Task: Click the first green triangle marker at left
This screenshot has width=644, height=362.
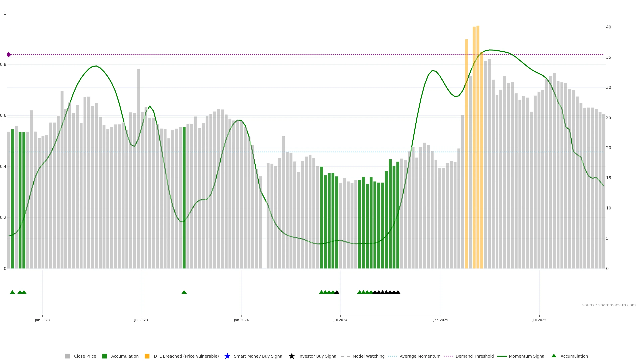Action: (x=12, y=292)
